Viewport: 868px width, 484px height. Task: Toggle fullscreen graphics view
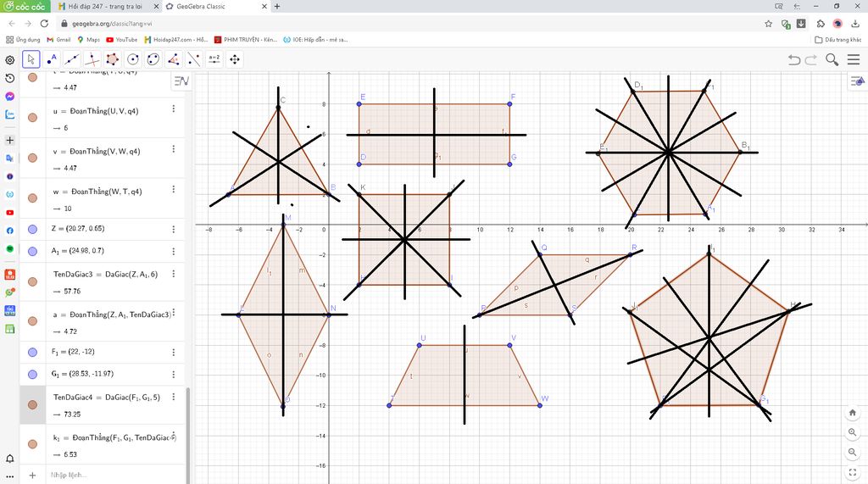coord(853,472)
